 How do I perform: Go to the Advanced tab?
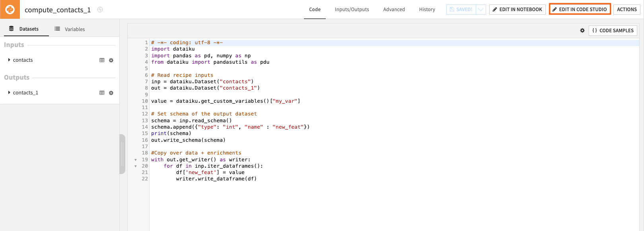click(x=394, y=10)
